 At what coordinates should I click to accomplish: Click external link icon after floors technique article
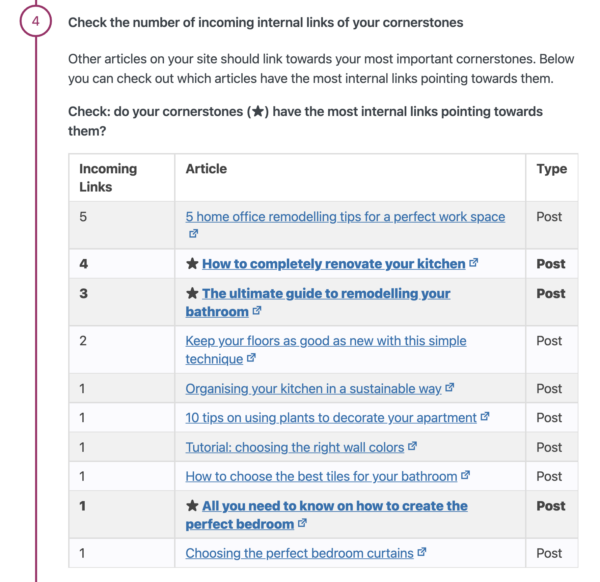(251, 358)
